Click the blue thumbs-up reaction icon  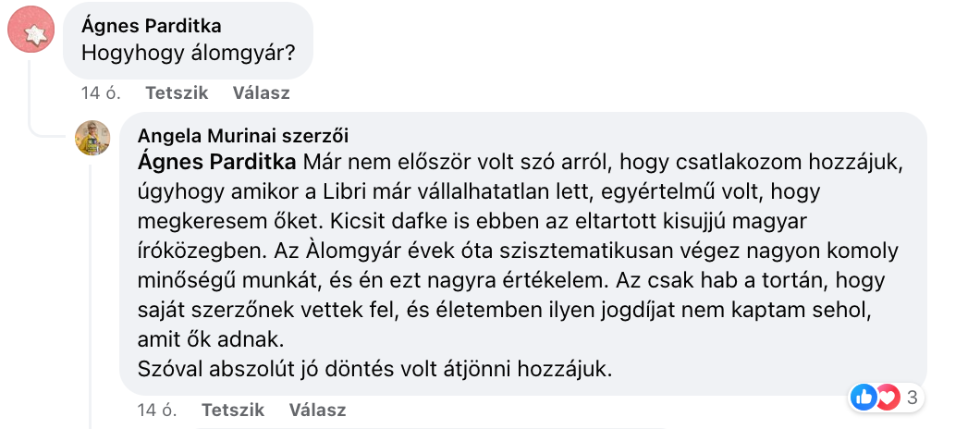(x=864, y=398)
